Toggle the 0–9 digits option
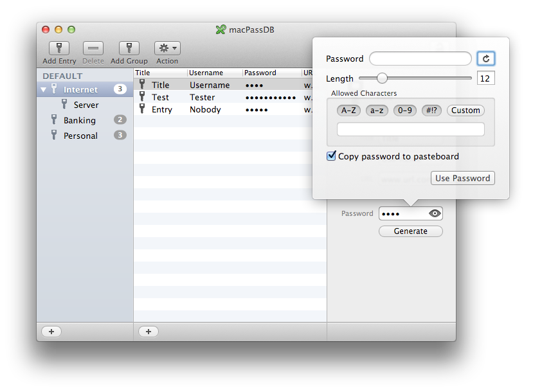 [405, 111]
